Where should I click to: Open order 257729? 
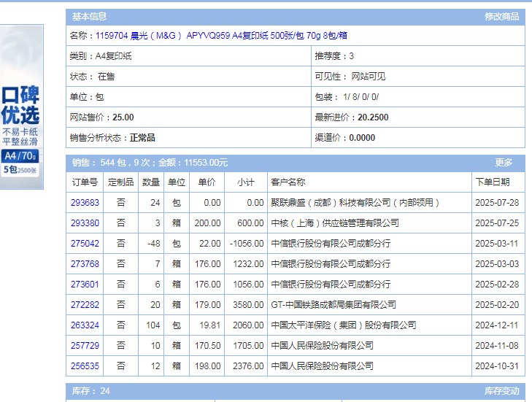[85, 346]
